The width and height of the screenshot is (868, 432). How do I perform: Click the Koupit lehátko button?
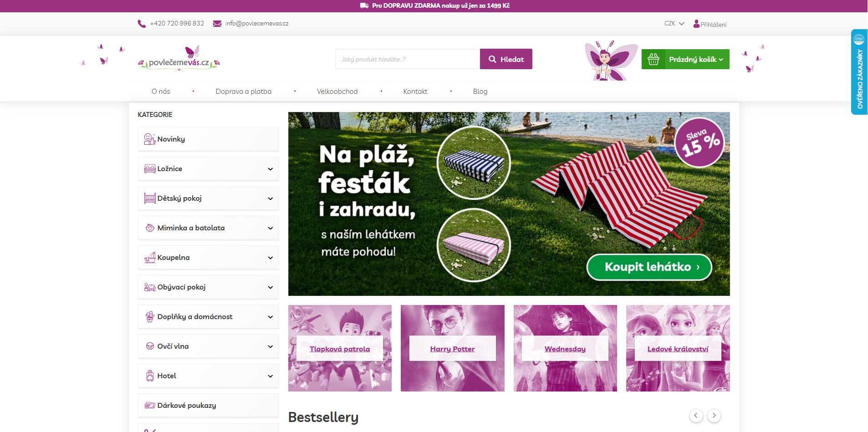(x=649, y=267)
